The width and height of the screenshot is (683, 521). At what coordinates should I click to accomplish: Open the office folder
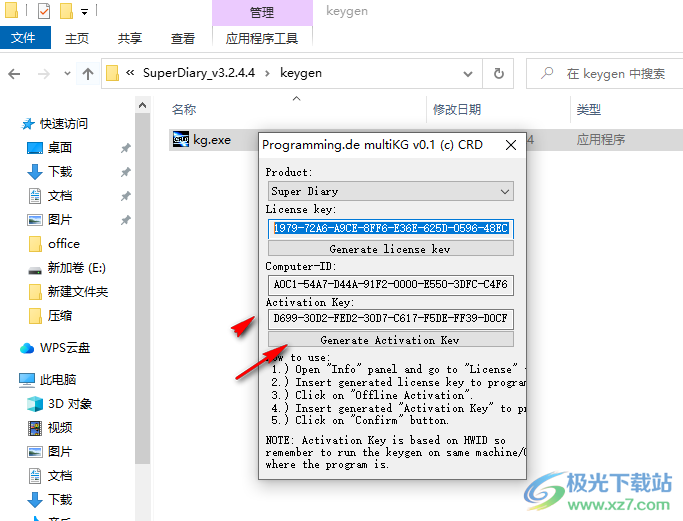pos(64,244)
